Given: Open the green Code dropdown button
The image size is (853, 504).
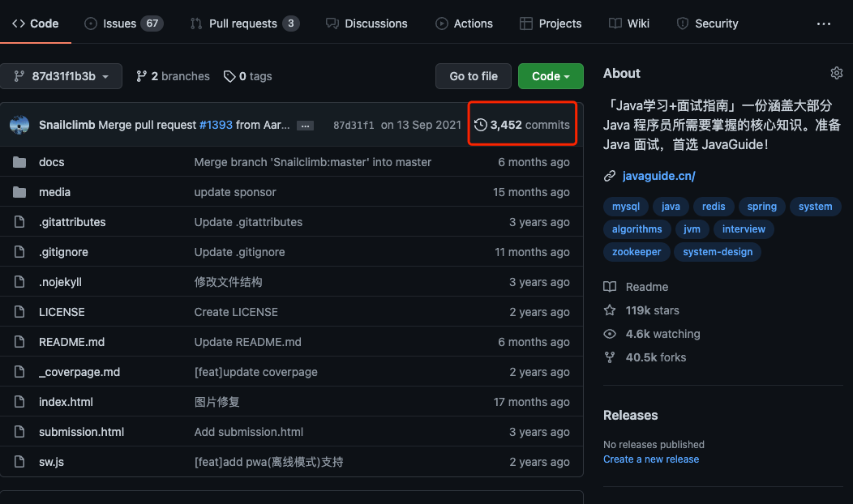Looking at the screenshot, I should [x=551, y=76].
